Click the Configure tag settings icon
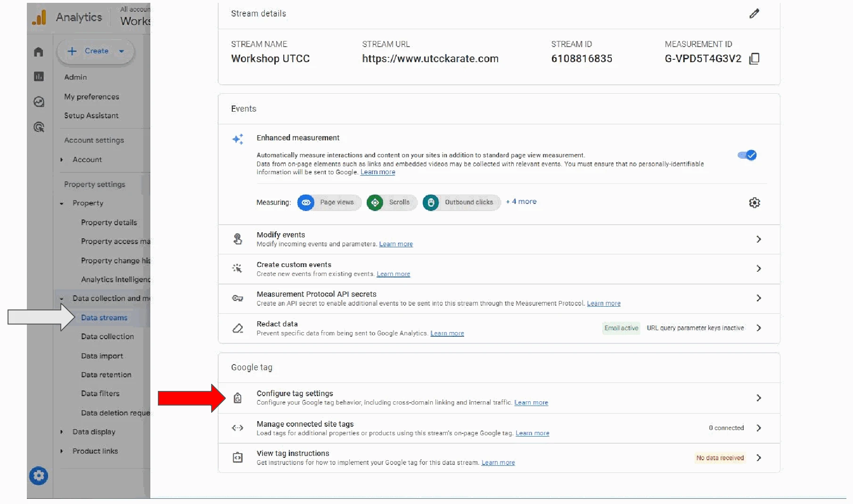Screen dimensions: 853x504 238,398
